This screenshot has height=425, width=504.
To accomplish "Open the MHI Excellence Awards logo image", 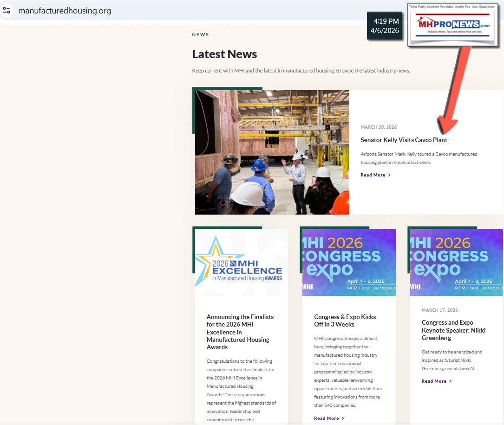I will [241, 262].
